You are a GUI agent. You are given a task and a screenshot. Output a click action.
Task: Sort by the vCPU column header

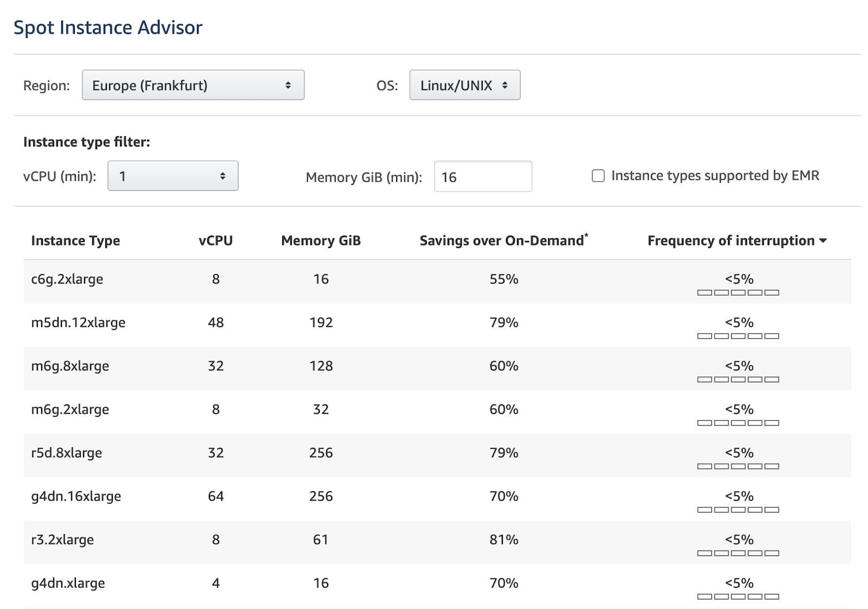[x=215, y=241]
